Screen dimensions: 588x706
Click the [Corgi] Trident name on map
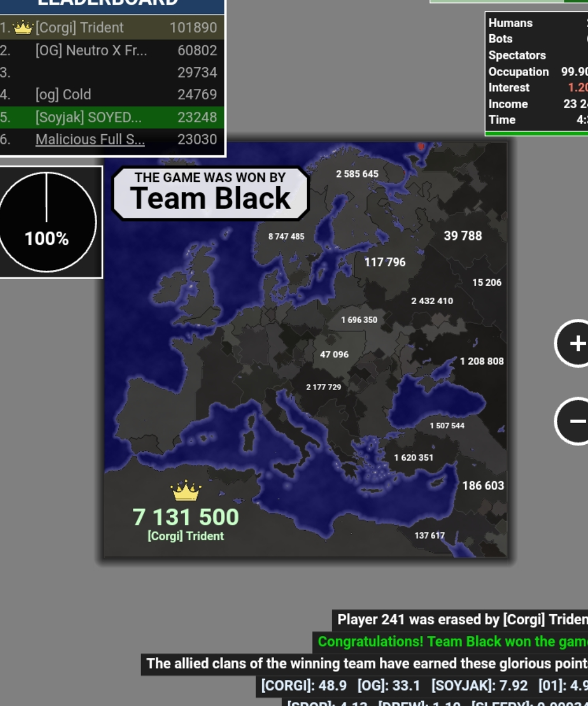pyautogui.click(x=186, y=536)
